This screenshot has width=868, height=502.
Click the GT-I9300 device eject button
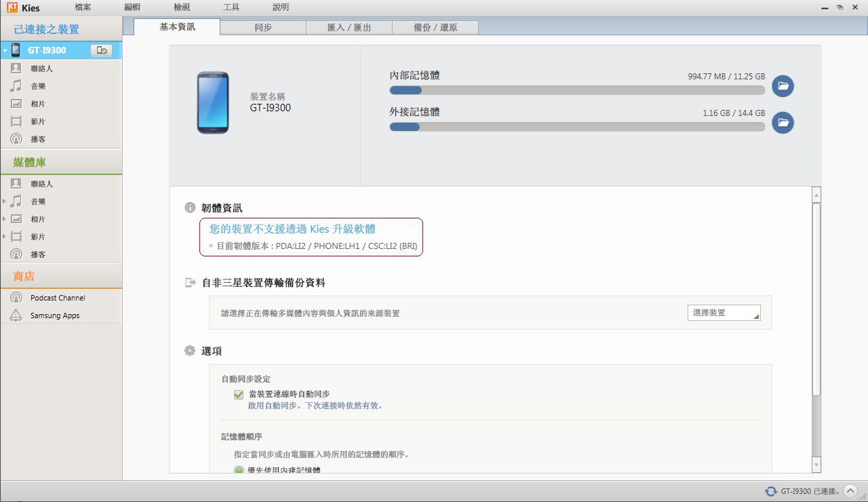click(x=101, y=50)
